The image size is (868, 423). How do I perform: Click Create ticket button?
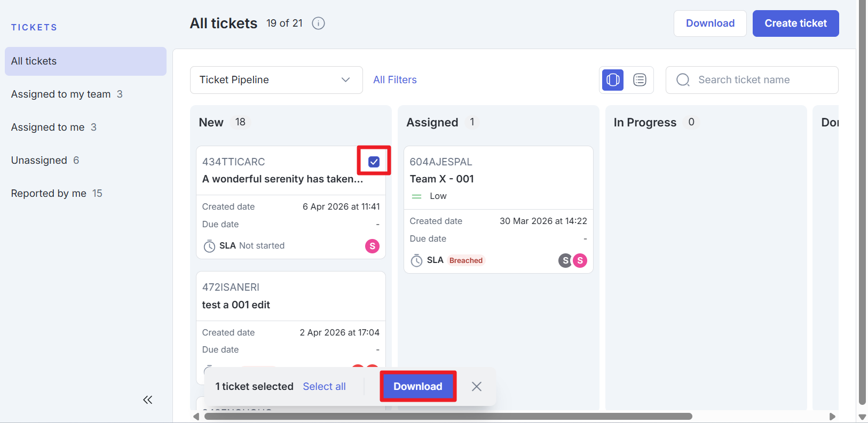[795, 23]
